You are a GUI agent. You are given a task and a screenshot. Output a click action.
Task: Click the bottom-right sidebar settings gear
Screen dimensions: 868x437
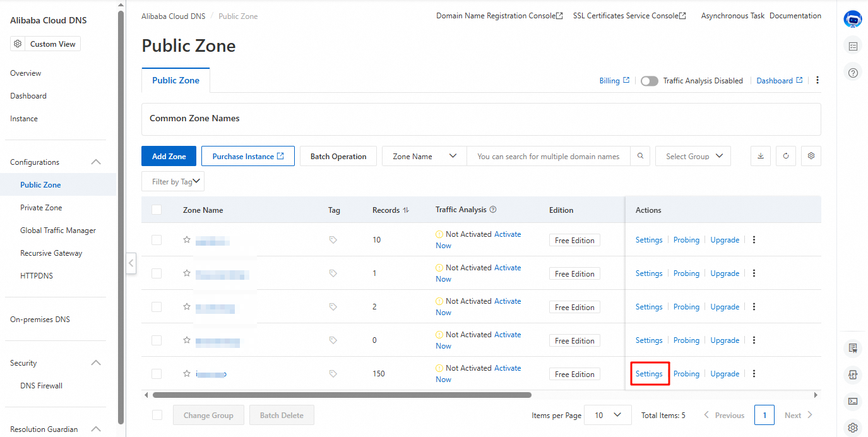tap(853, 428)
